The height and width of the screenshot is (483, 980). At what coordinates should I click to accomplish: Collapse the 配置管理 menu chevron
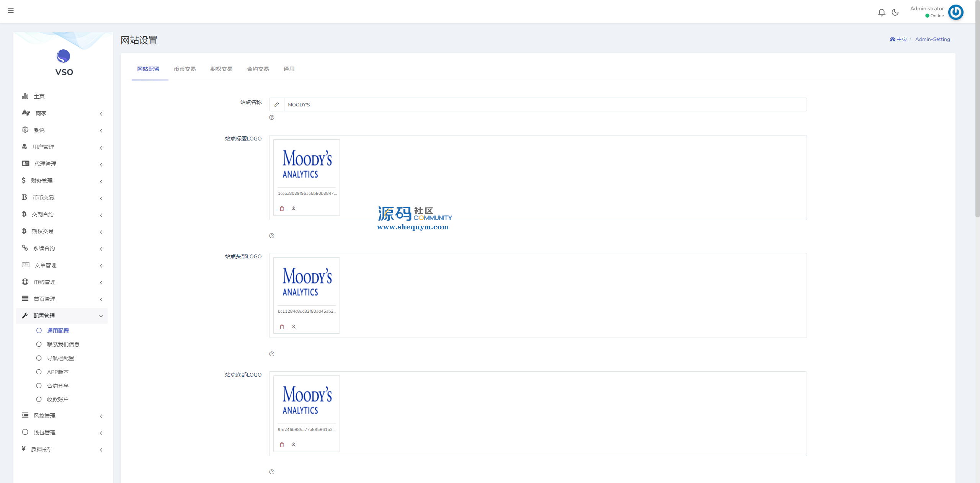click(x=101, y=316)
